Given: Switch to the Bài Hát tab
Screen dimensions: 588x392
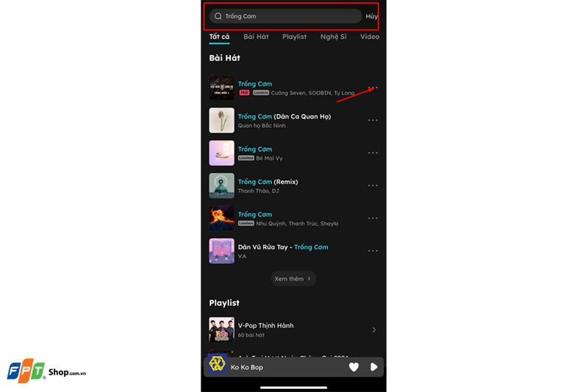Looking at the screenshot, I should (256, 37).
